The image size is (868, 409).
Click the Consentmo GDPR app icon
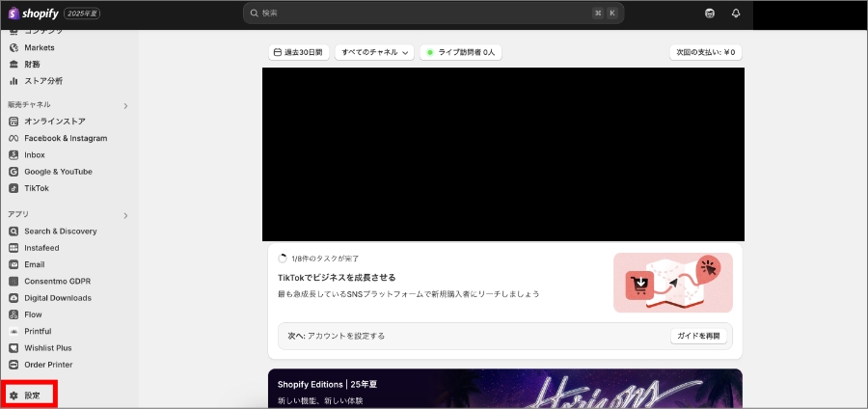[x=14, y=281]
